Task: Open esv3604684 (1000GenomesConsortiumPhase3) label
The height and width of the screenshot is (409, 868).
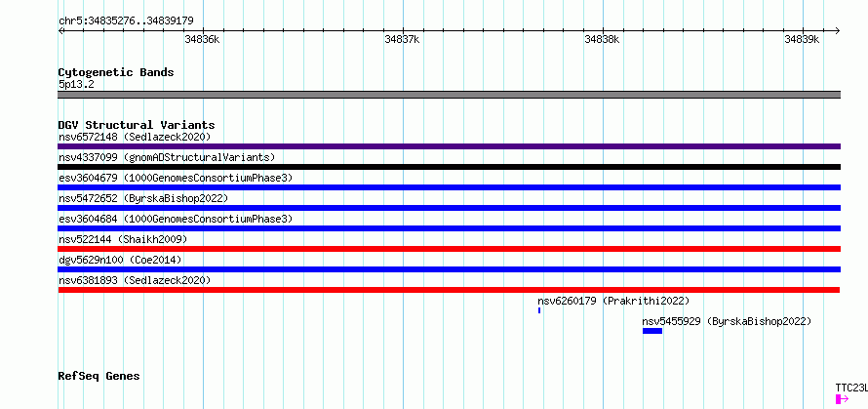Action: 176,219
